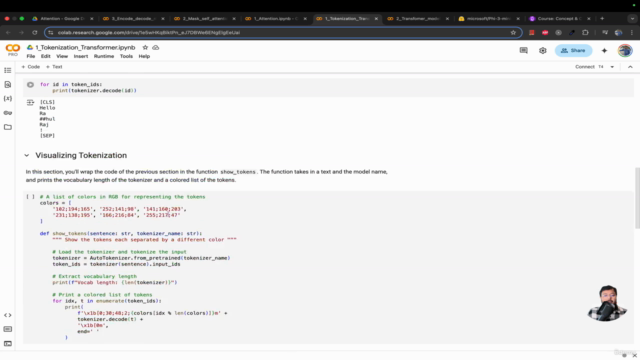Open the File menu
Screen dimensions: 640x360
[31, 56]
